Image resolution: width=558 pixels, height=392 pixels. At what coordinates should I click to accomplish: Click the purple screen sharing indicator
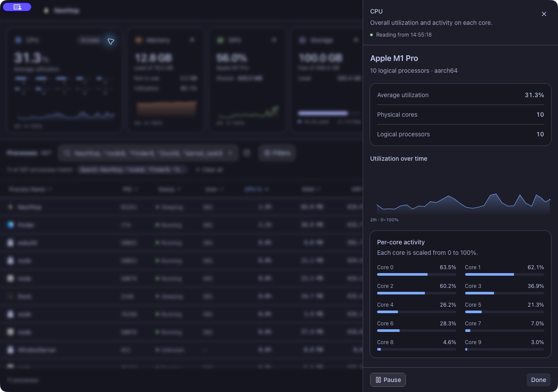tap(17, 7)
